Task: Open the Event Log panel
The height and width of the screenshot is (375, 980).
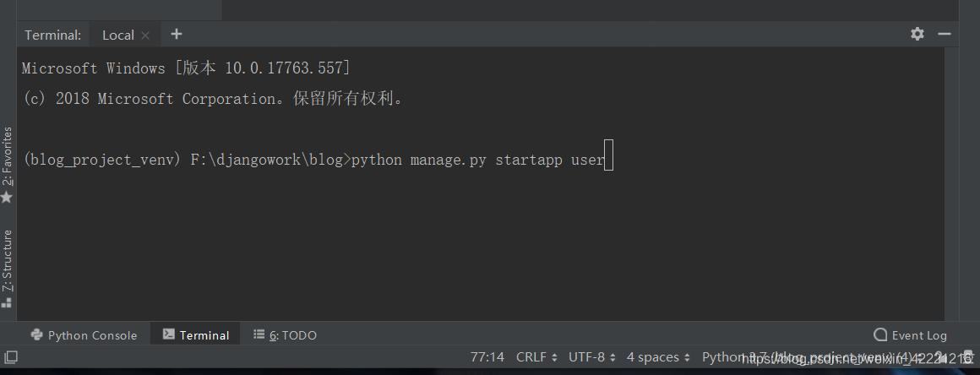Action: coord(910,335)
